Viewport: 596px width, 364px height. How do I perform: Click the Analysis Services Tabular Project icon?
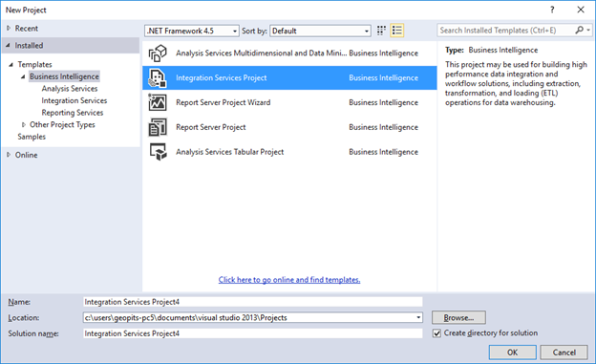click(158, 152)
